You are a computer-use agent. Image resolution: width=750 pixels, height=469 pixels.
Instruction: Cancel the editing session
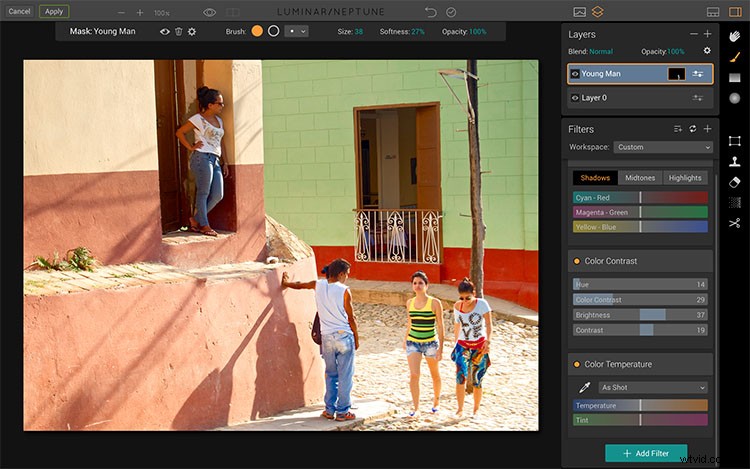pyautogui.click(x=19, y=11)
